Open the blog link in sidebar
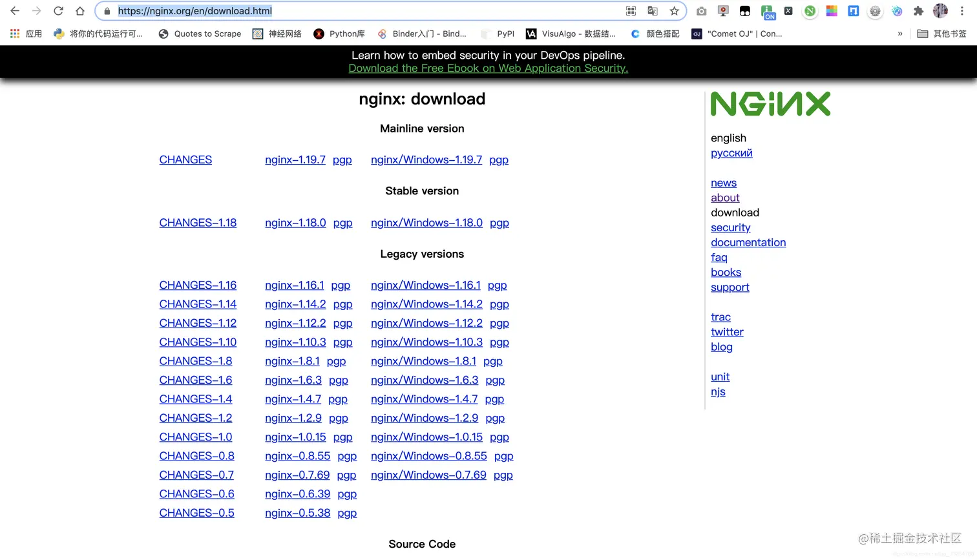This screenshot has width=977, height=560. pos(722,347)
